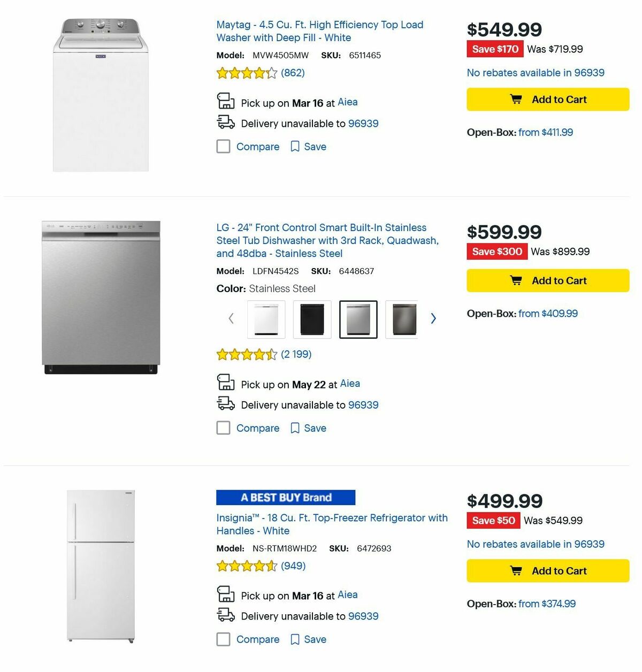The image size is (642, 672).
Task: Click the cart icon on the Insignia Add to Cart button
Action: click(x=517, y=571)
